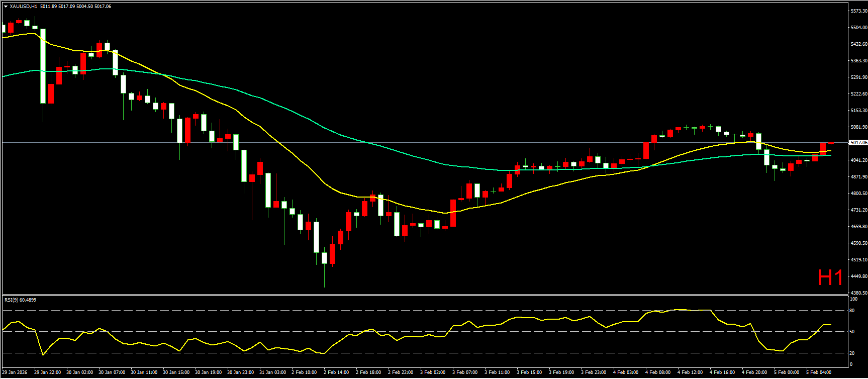Select the 3 Feb 07:00 time label
The height and width of the screenshot is (379, 868).
(x=465, y=372)
